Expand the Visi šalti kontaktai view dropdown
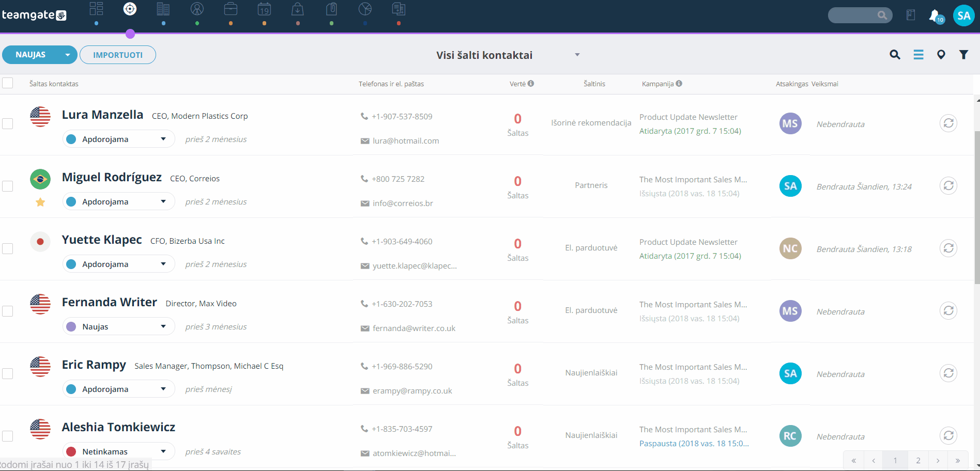 (577, 55)
